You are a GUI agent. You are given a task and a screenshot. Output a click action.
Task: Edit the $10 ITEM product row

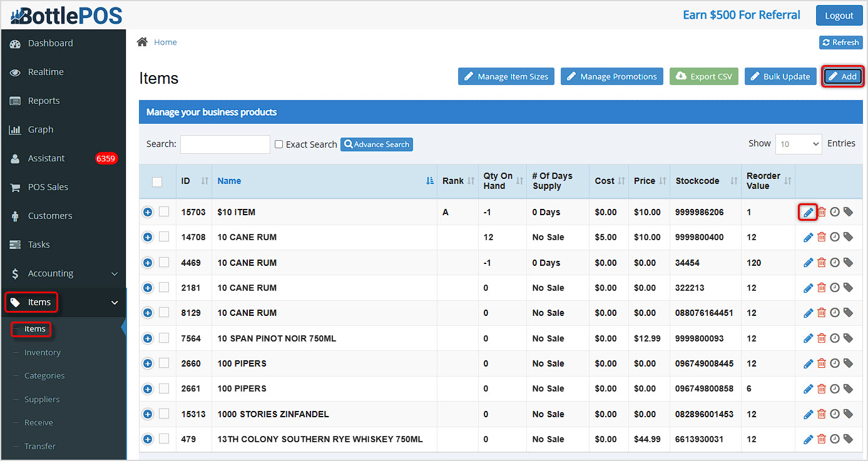808,211
